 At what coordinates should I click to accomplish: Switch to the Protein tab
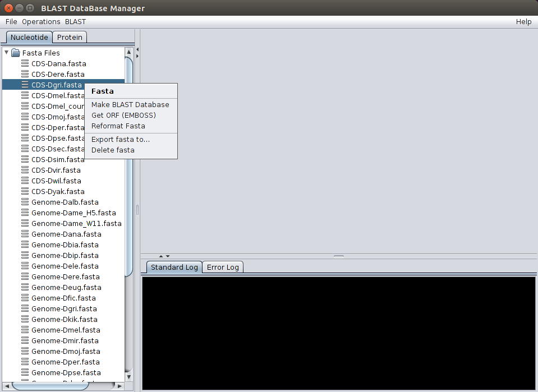[70, 37]
